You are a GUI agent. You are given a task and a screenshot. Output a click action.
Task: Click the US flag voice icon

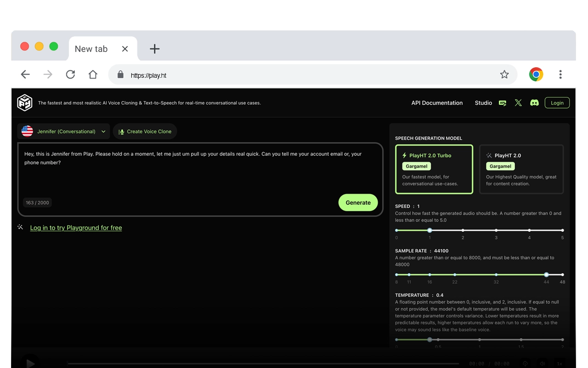coord(28,131)
